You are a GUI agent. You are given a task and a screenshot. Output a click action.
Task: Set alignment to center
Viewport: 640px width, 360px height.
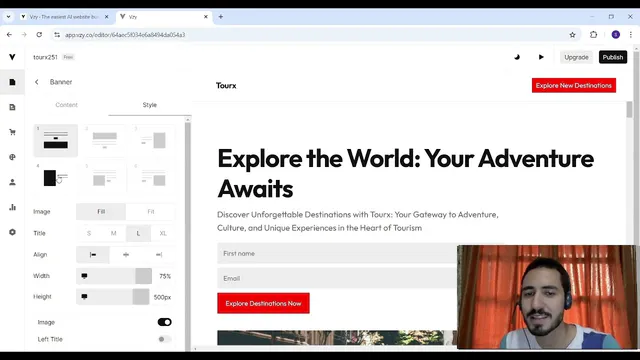(126, 255)
